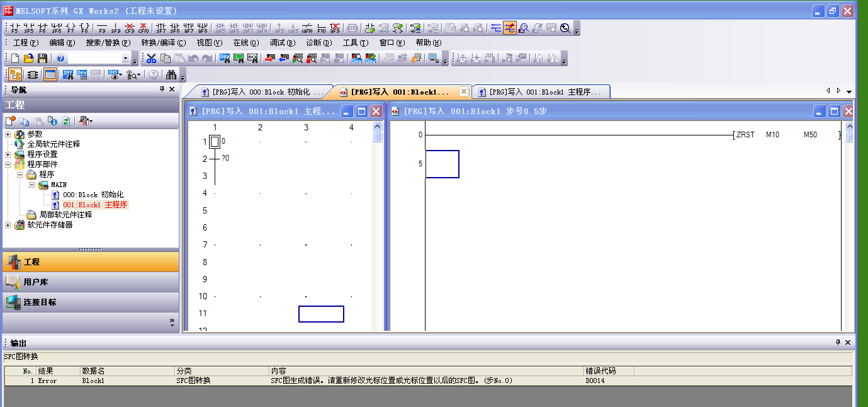Toggle the navigation window view button
868x407 pixels.
point(15,75)
